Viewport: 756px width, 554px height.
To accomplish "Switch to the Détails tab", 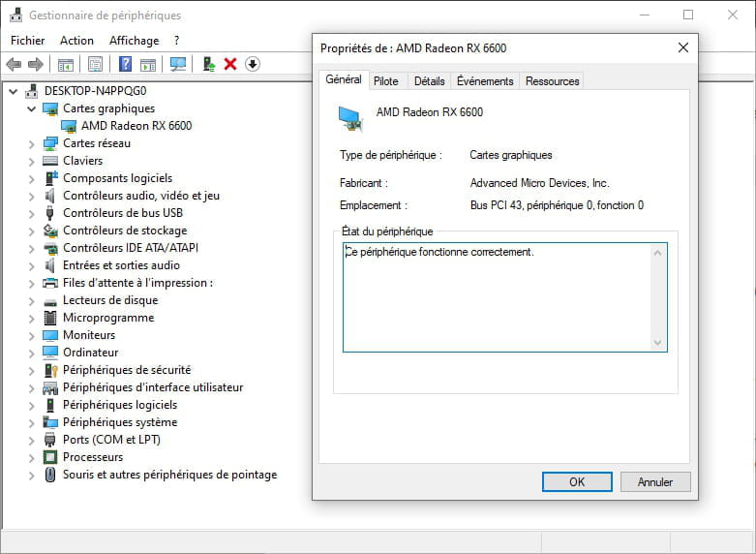I will click(x=429, y=81).
